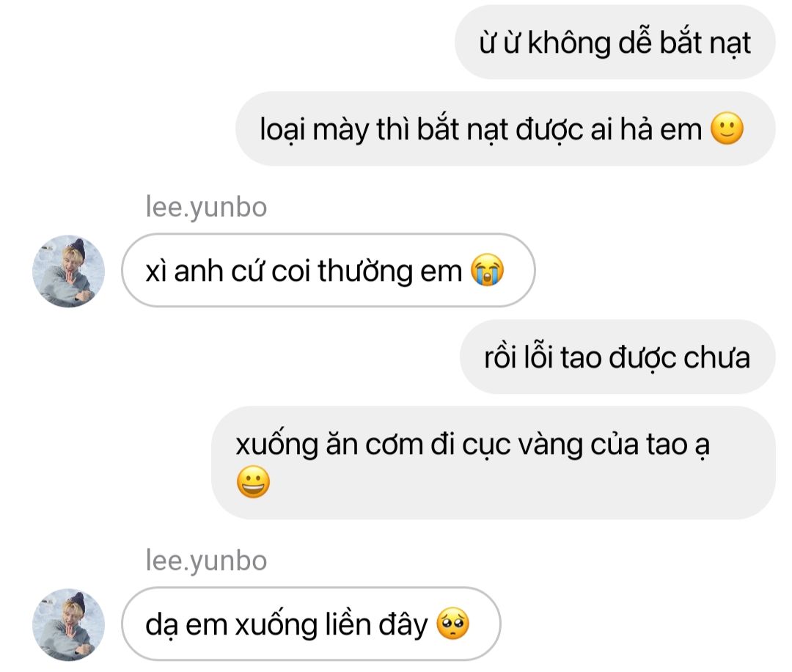Select message "ừ ừ không dễ bắt nạt"
Image resolution: width=792 pixels, height=672 pixels.
coord(615,42)
